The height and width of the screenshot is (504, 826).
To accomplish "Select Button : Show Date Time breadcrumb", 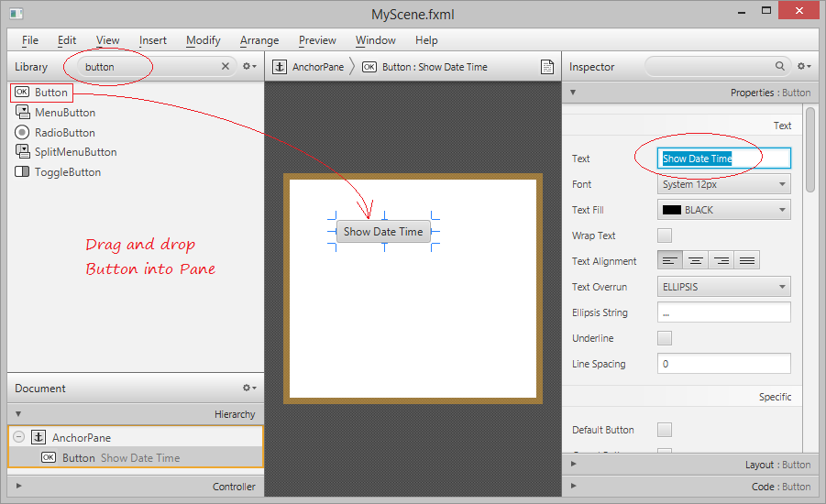I will [x=435, y=67].
